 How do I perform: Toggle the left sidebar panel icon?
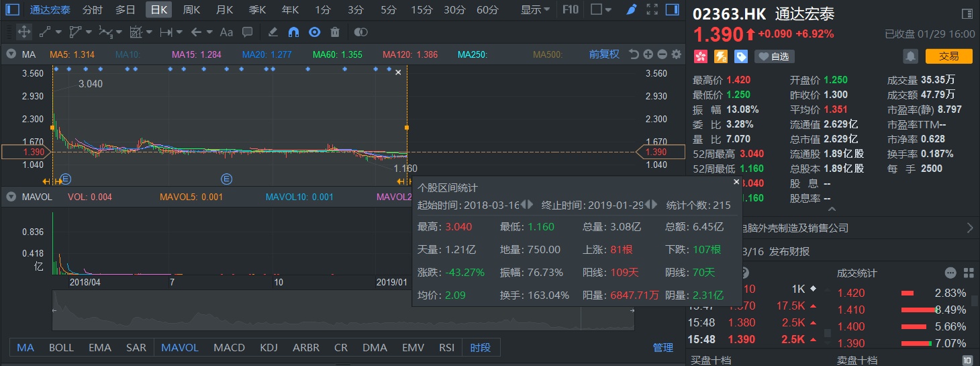click(x=13, y=10)
